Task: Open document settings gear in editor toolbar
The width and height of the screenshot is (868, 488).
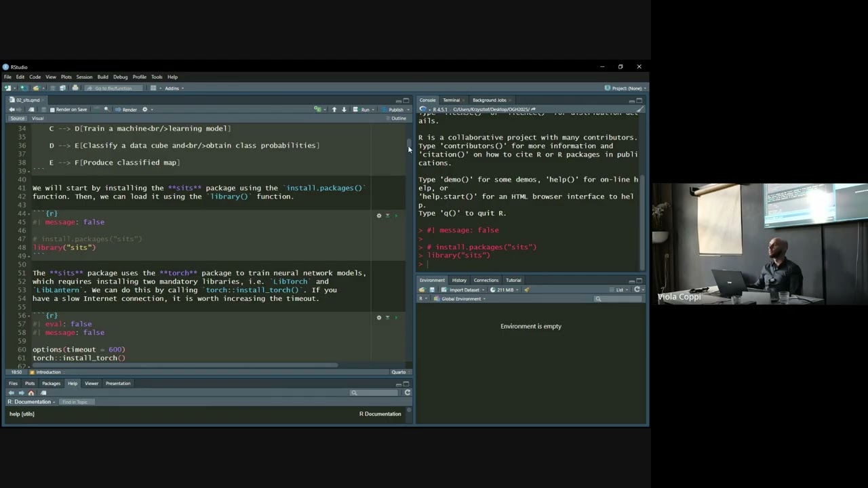Action: pos(144,109)
